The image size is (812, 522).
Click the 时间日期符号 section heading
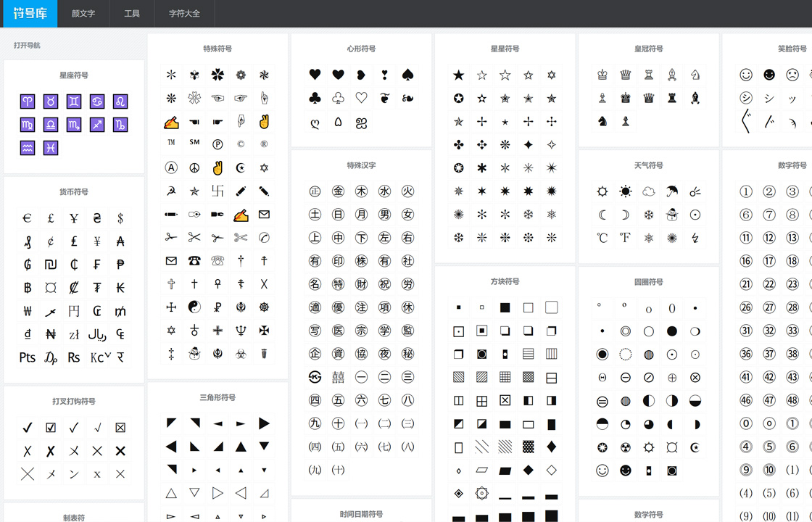pyautogui.click(x=362, y=514)
